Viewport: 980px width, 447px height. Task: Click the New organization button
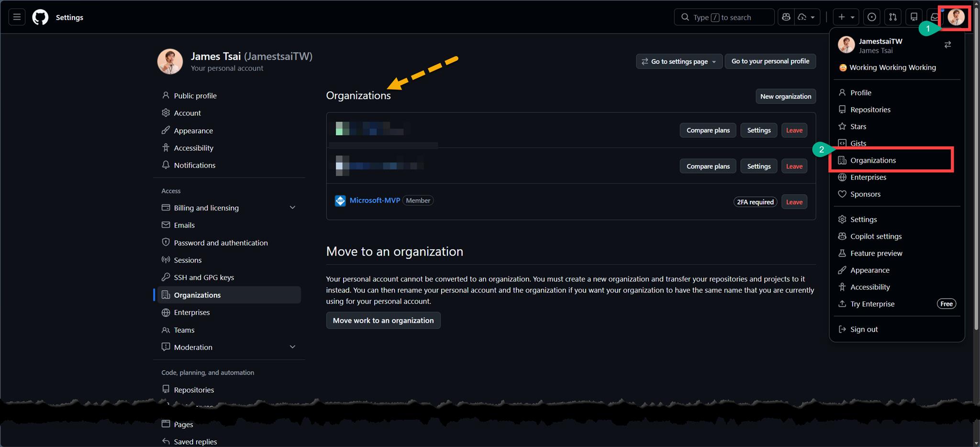[785, 96]
